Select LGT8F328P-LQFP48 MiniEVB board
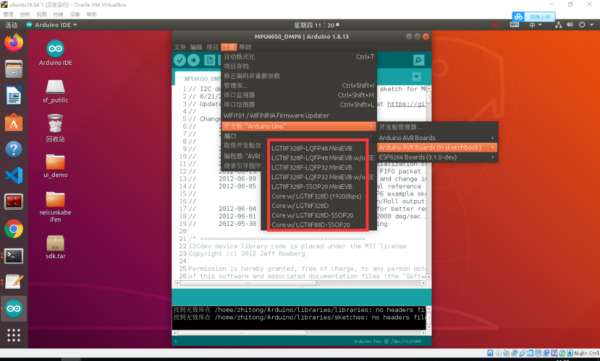This screenshot has height=361, width=600. coord(318,149)
